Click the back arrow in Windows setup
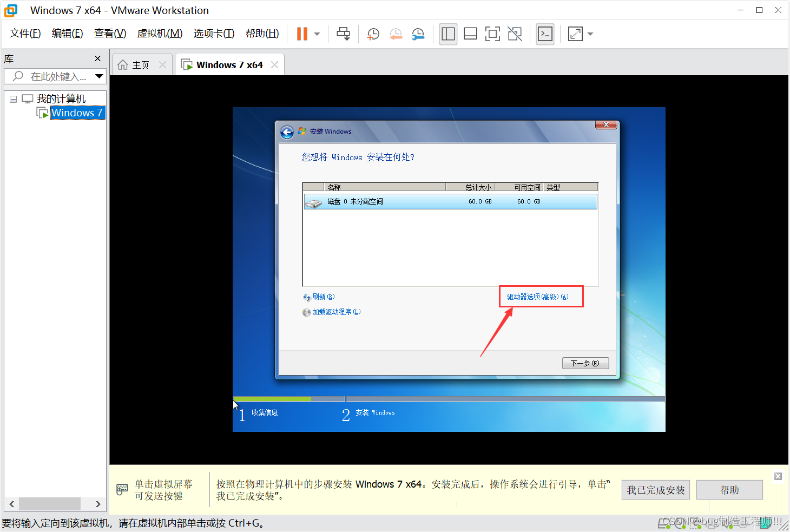The width and height of the screenshot is (790, 532). [x=287, y=132]
